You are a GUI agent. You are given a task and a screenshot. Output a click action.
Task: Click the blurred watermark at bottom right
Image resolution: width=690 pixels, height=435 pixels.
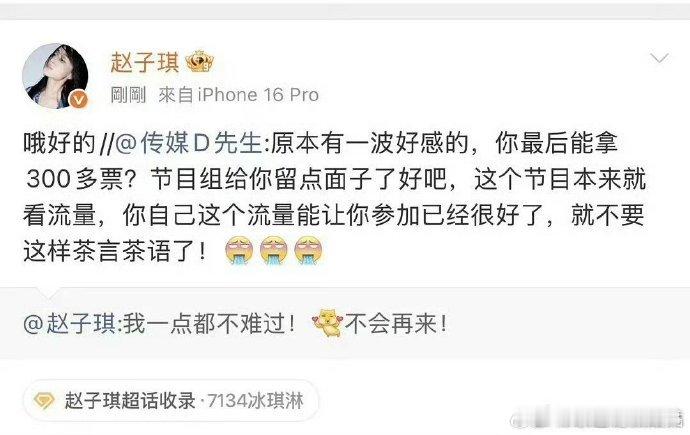[599, 418]
